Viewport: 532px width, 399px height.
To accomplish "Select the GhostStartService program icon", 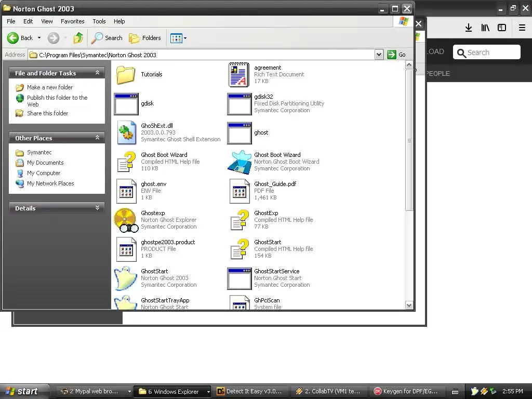I will [x=239, y=278].
